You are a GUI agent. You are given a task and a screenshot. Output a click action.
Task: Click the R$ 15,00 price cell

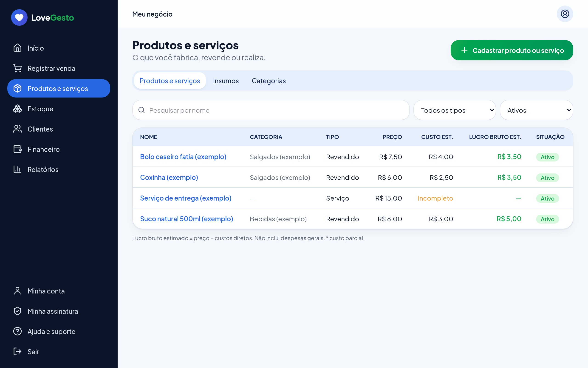click(x=389, y=198)
